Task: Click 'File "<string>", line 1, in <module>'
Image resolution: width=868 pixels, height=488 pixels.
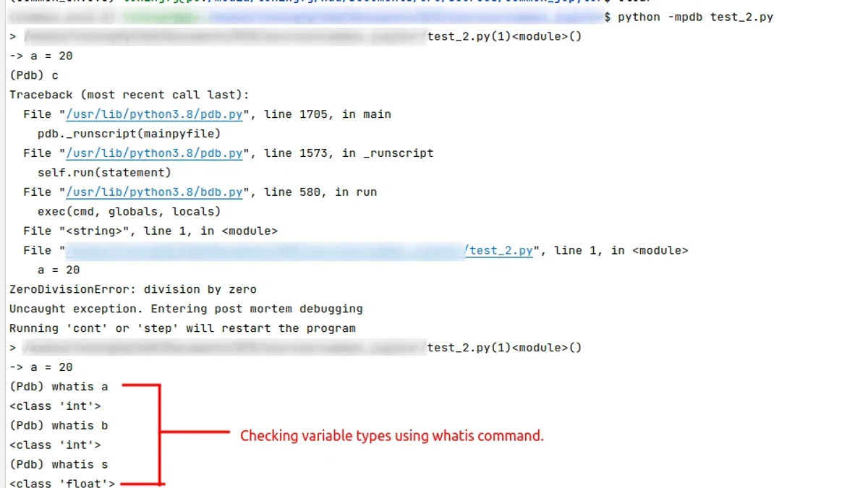Action: click(150, 231)
